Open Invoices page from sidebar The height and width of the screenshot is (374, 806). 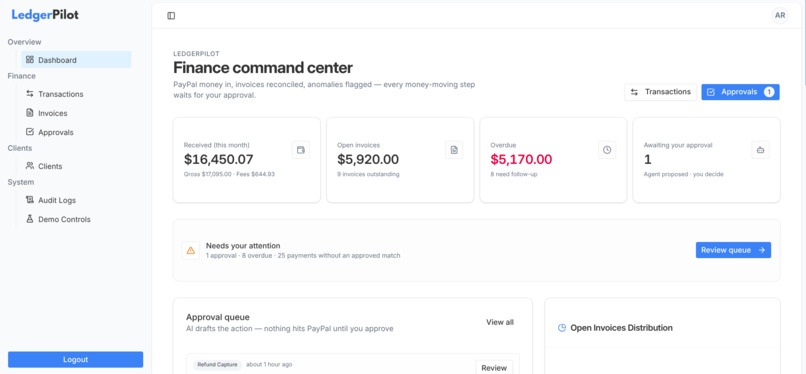click(x=76, y=113)
